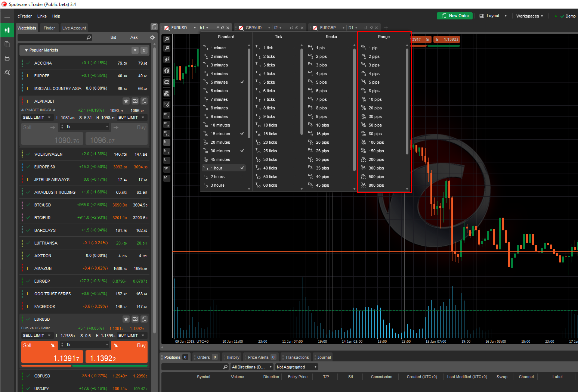Open the EURGBP D1 timeframe dropdown
Viewport: 578px width, 392px height.
point(353,28)
